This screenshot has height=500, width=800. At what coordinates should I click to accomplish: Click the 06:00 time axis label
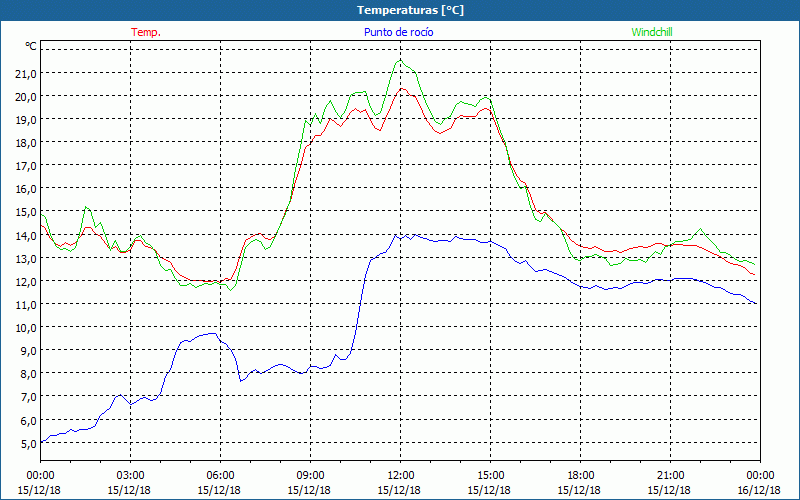[220, 476]
